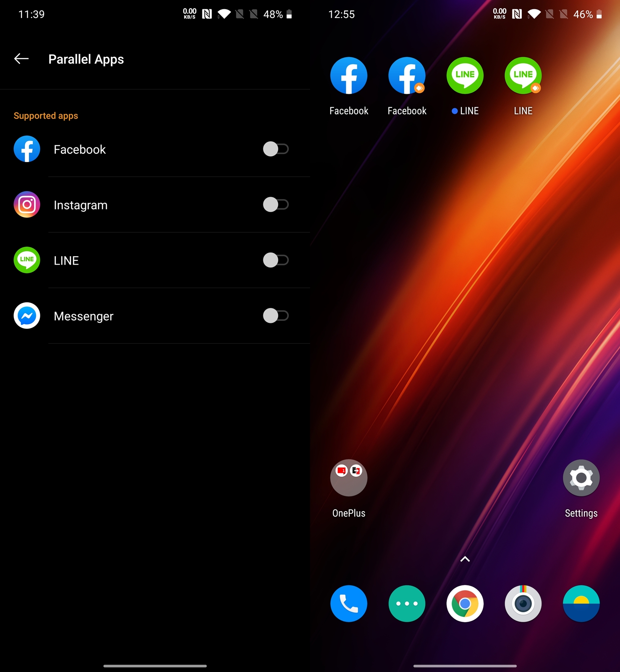620x672 pixels.
Task: Turn on Instagram parallel app switch
Action: [275, 205]
